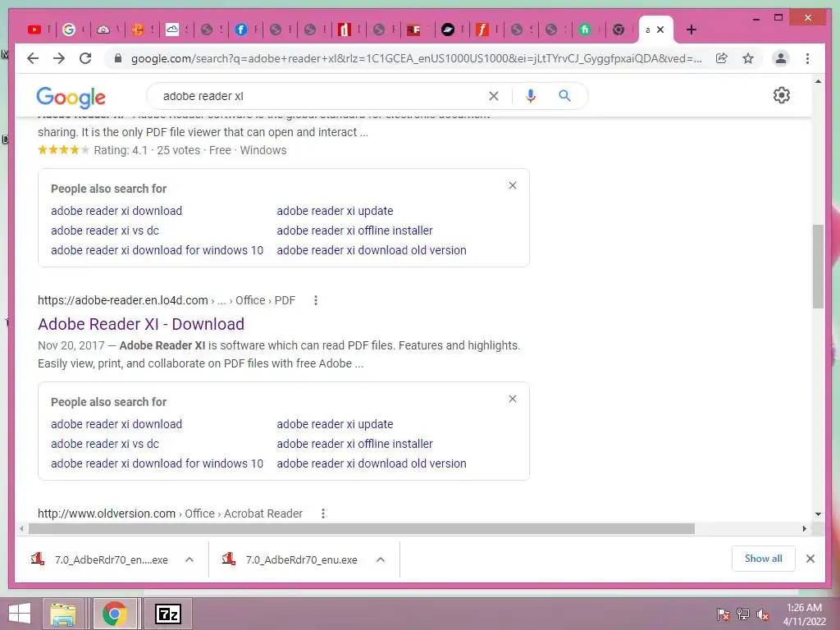Click the 'Show all' downloads button
The width and height of the screenshot is (840, 630).
click(x=764, y=559)
